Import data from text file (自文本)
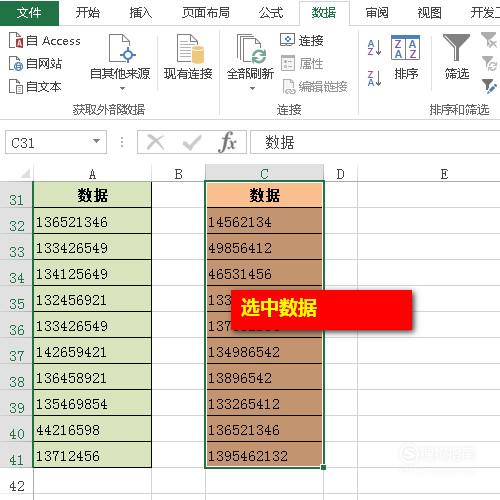The height and width of the screenshot is (500, 500). pyautogui.click(x=35, y=86)
